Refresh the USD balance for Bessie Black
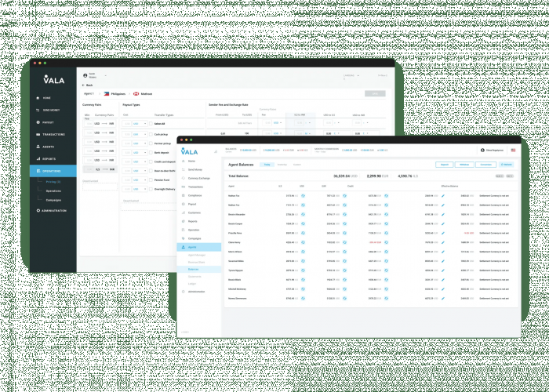The image size is (549, 392). tap(344, 280)
